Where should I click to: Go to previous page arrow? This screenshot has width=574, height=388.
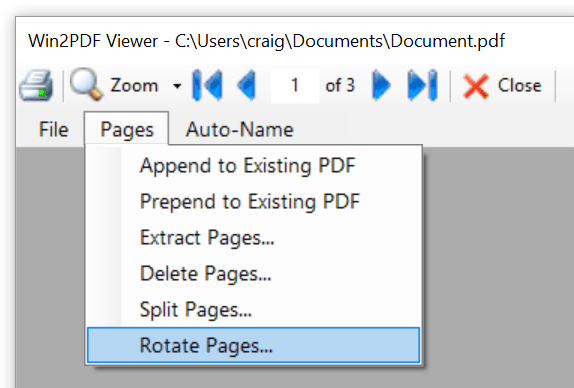pos(246,85)
